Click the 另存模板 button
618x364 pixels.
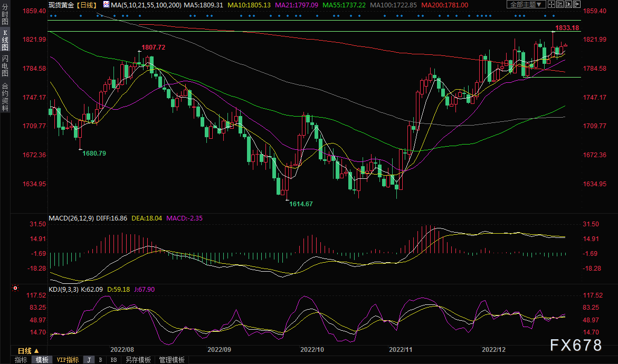click(x=138, y=360)
